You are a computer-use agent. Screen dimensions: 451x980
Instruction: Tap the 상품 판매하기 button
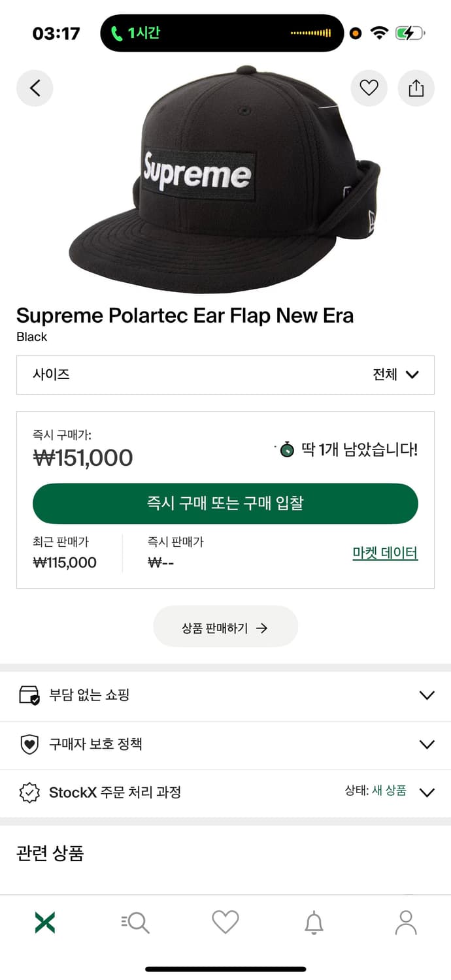(225, 626)
